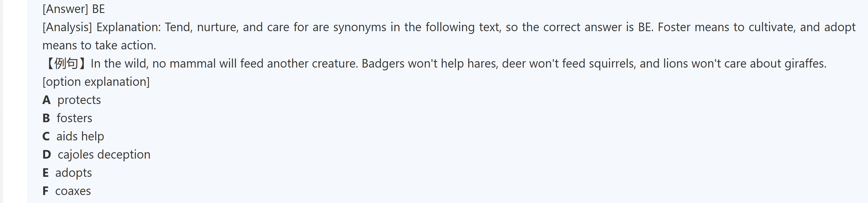Click the option text "coaxes"
Image resolution: width=868 pixels, height=203 pixels.
click(73, 191)
